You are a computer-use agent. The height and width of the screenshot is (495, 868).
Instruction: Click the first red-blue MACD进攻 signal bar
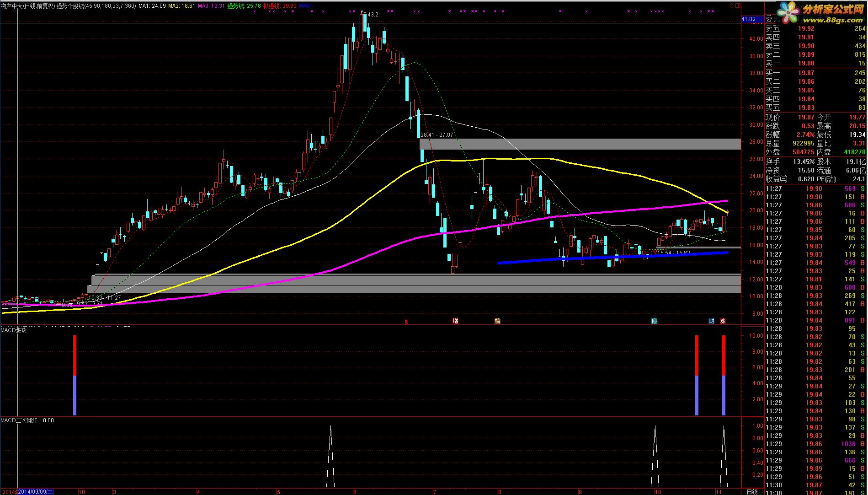click(75, 375)
